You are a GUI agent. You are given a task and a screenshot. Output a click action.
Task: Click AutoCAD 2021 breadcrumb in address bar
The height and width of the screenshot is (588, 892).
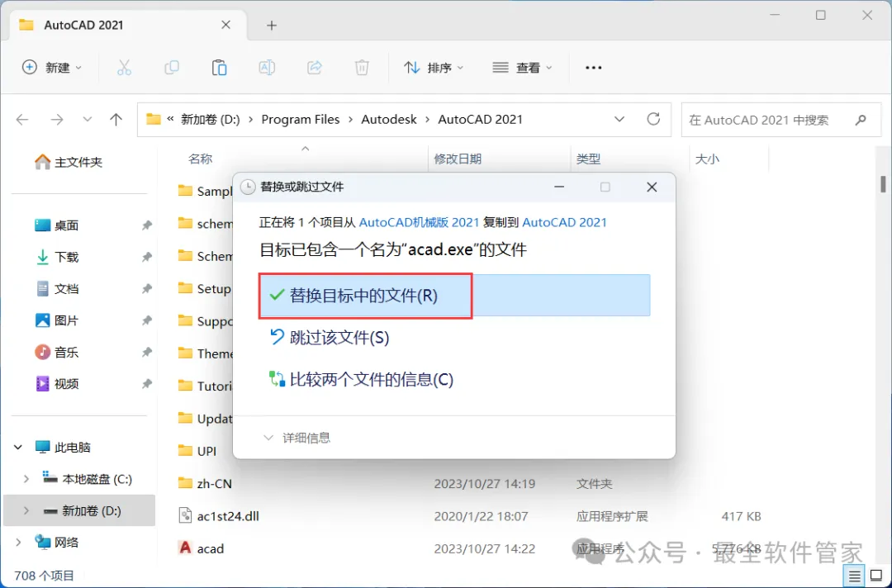(x=480, y=120)
